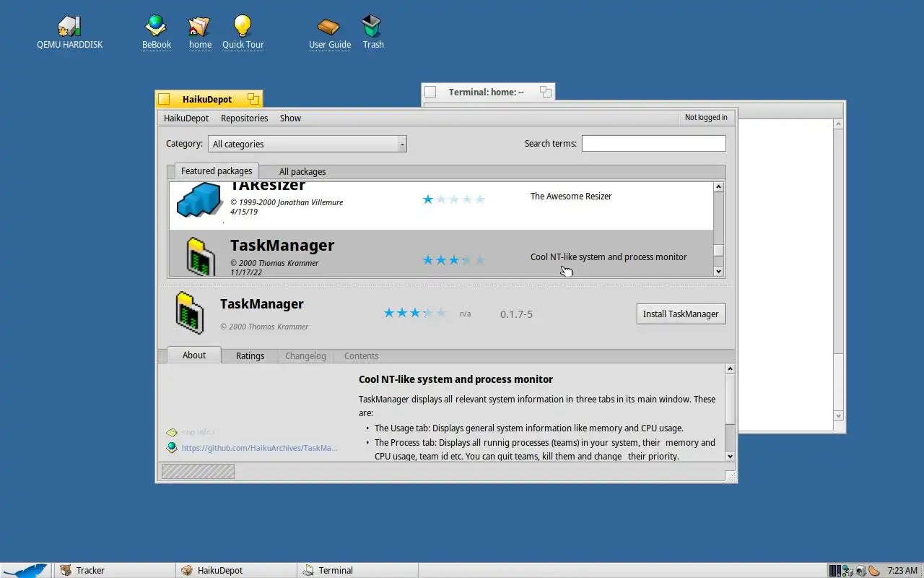Switch to Featured packages tab
Viewport: 924px width, 578px height.
(x=217, y=171)
